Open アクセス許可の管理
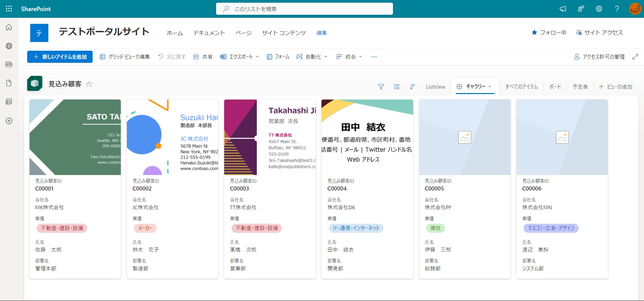 (600, 57)
